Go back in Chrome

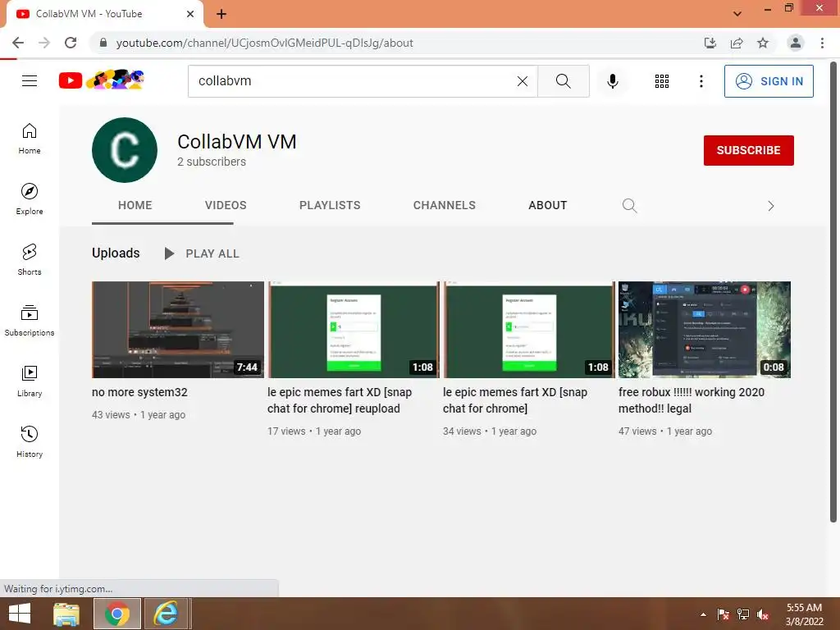pos(18,43)
